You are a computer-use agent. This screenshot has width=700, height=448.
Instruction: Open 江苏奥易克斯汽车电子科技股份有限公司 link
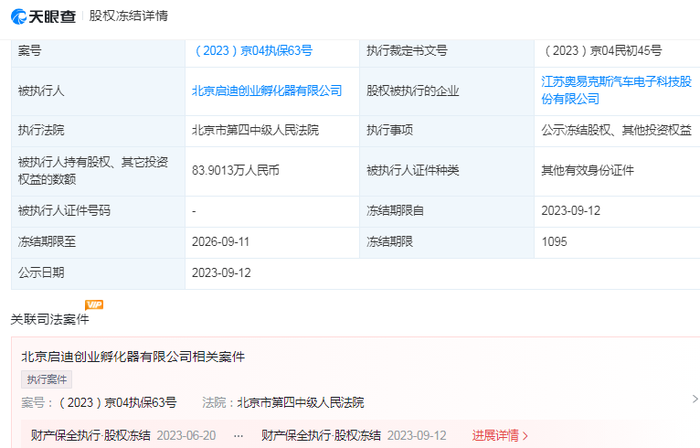[x=617, y=90]
